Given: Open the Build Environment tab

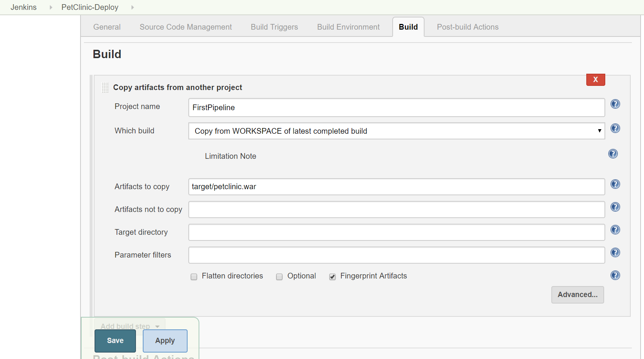Looking at the screenshot, I should coord(349,27).
